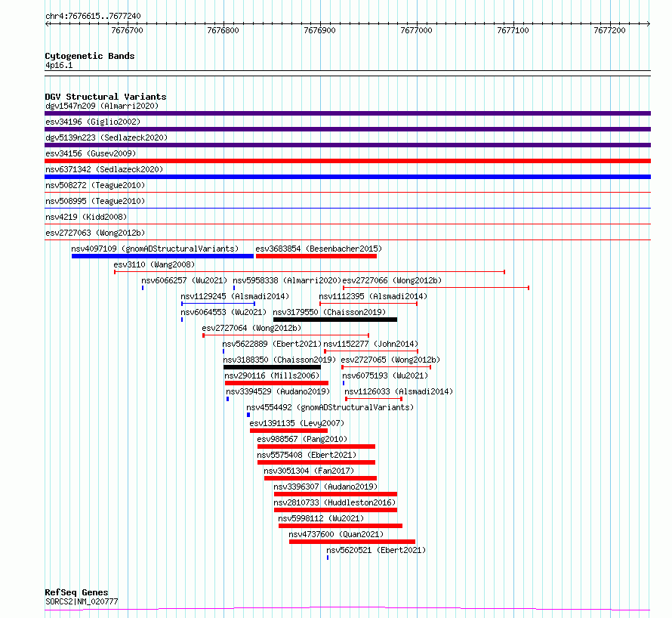Select the nsv6371342 (Sedlazeck2020) blue bar
The height and width of the screenshot is (618, 672).
tap(347, 177)
